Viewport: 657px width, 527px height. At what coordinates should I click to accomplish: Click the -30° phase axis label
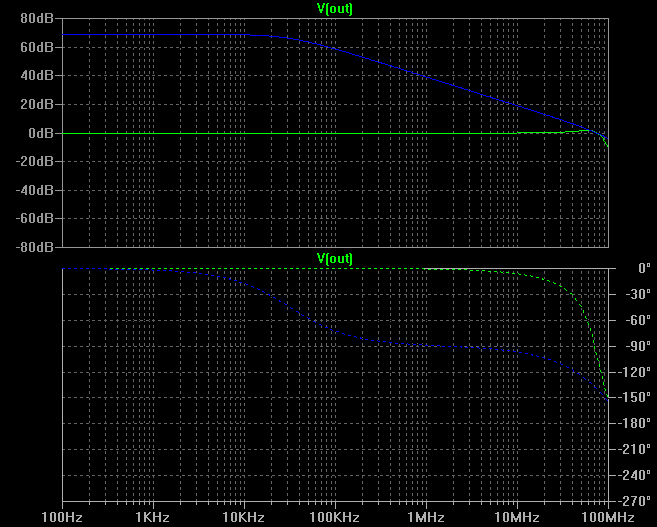(x=638, y=294)
